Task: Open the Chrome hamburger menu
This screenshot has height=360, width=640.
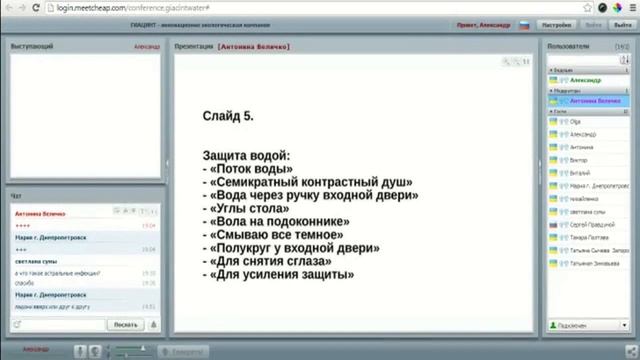Action: 632,8
